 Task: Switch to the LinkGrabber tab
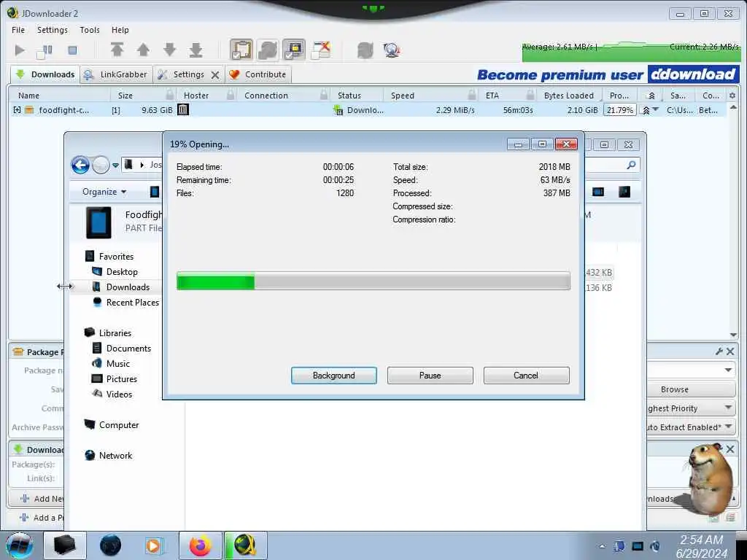click(116, 74)
